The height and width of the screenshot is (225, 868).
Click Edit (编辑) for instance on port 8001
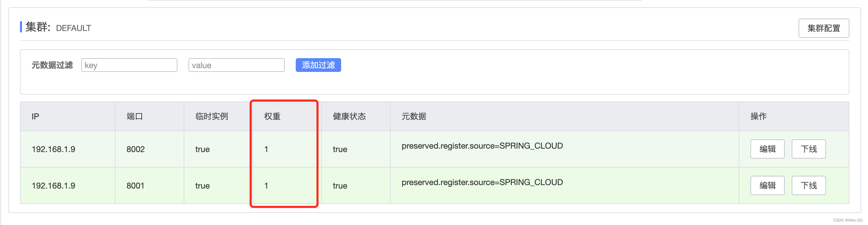(767, 185)
